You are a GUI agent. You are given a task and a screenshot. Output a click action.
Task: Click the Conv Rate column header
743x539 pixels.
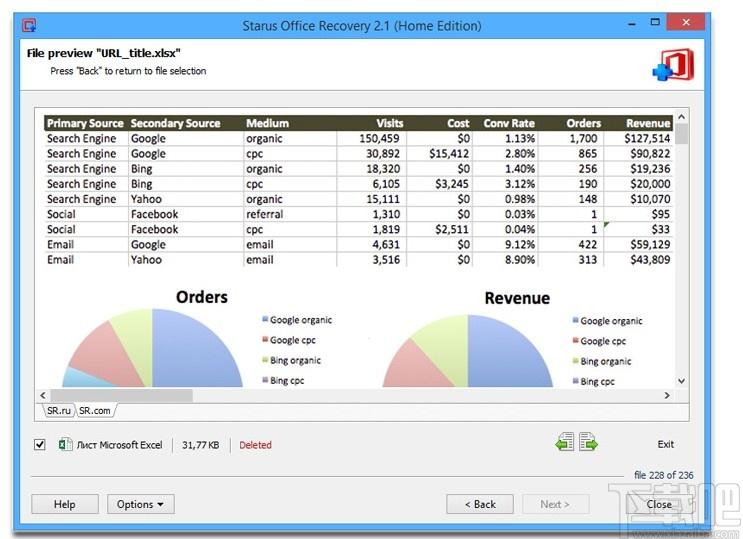tap(509, 123)
